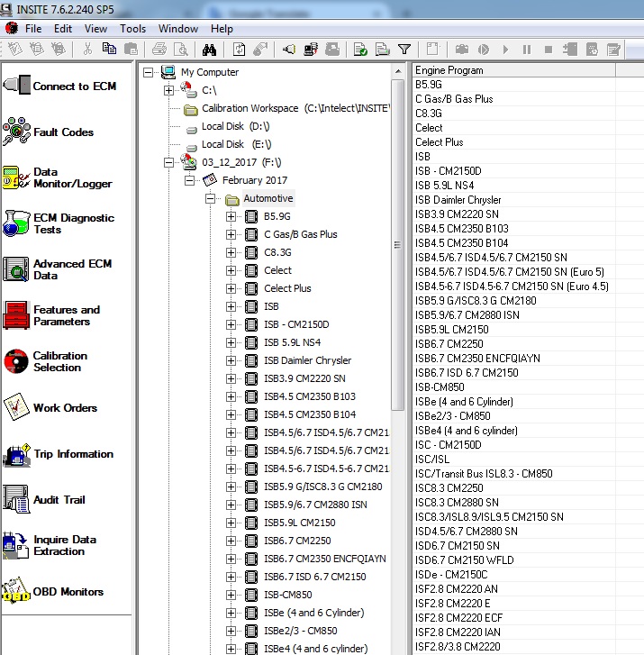Image resolution: width=644 pixels, height=655 pixels.
Task: Collapse the February 2017 node
Action: tap(190, 180)
